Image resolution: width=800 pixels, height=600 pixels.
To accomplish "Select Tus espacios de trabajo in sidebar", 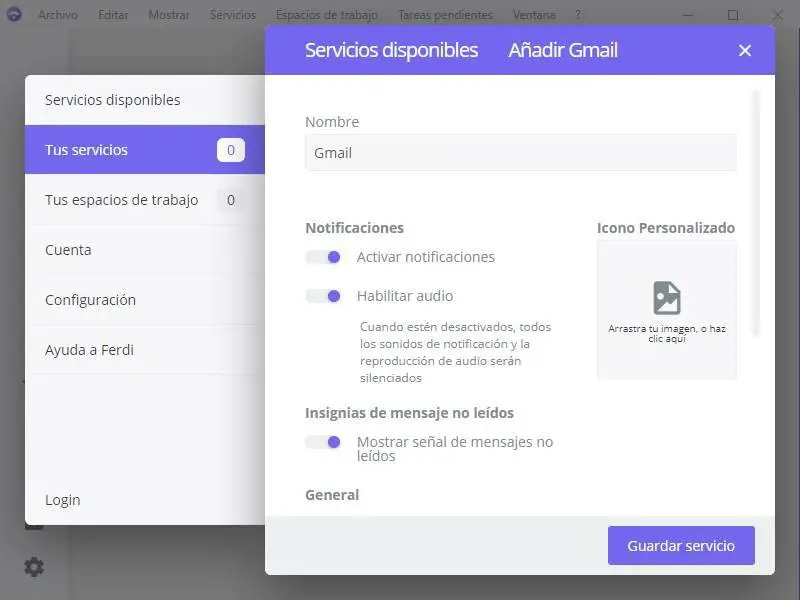I will [145, 199].
